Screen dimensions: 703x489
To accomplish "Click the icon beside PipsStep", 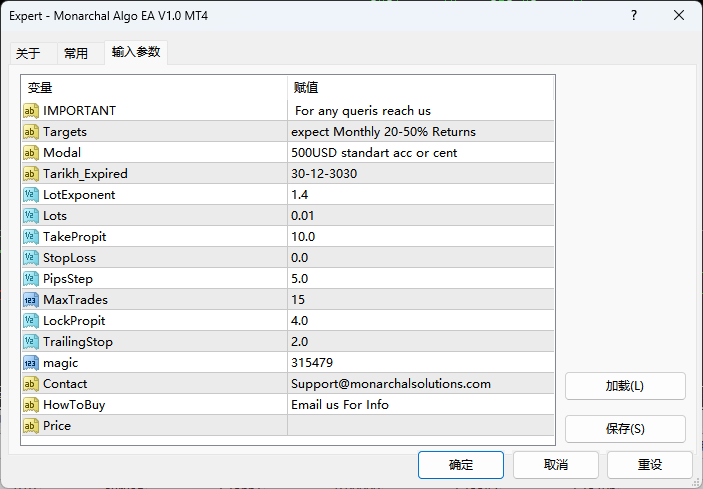I will pos(31,279).
